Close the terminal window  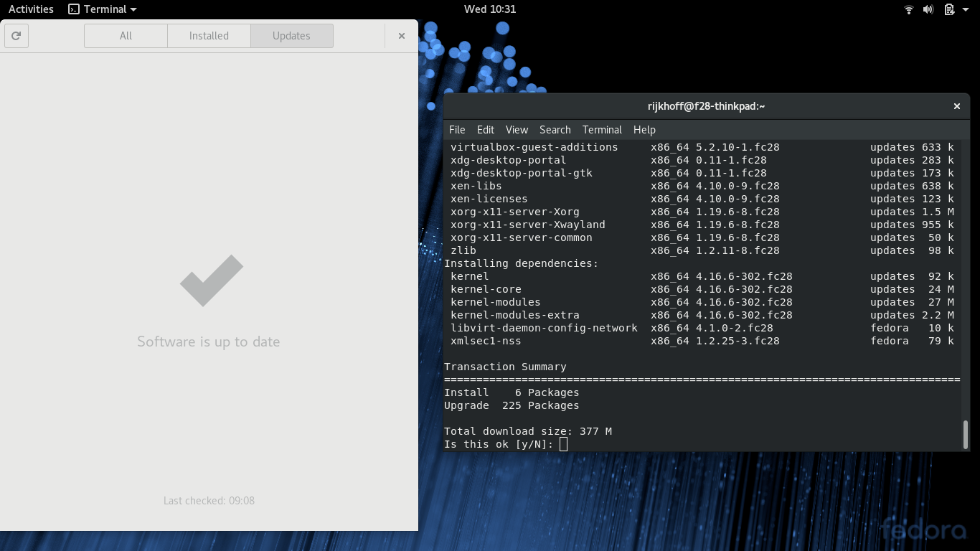tap(956, 106)
